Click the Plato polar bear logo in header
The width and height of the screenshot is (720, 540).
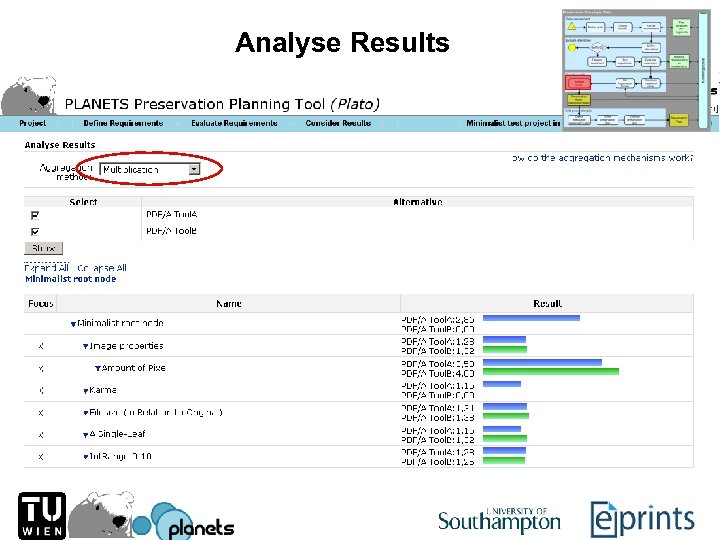click(28, 96)
